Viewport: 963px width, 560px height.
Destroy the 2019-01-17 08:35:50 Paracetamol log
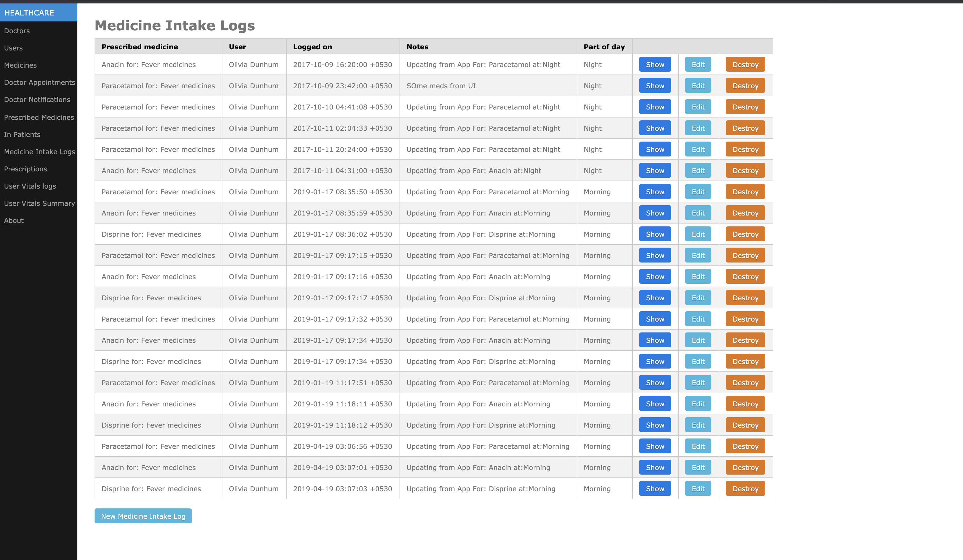(x=745, y=192)
